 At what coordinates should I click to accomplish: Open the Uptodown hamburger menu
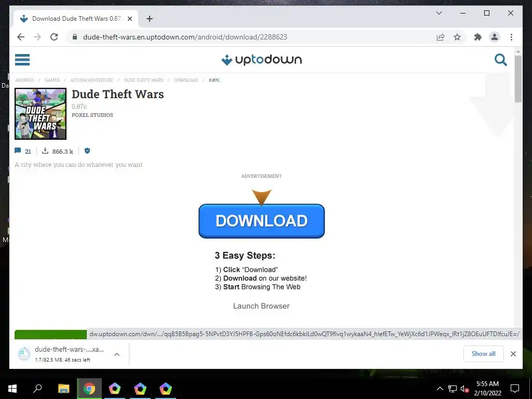coord(22,60)
